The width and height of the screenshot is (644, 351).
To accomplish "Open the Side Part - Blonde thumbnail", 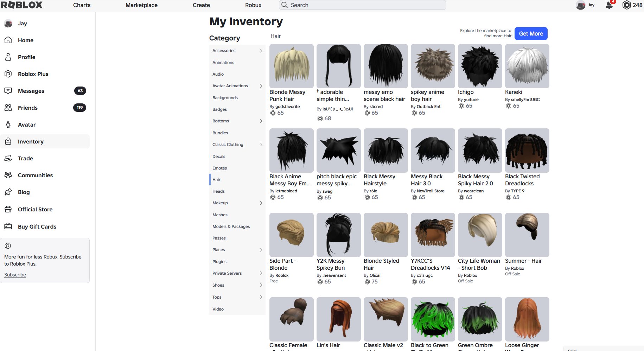I will pyautogui.click(x=292, y=235).
